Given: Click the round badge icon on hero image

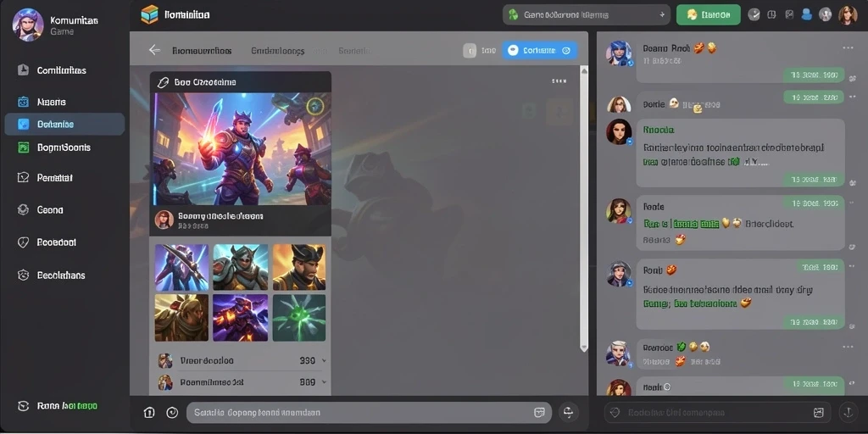Looking at the screenshot, I should (315, 105).
